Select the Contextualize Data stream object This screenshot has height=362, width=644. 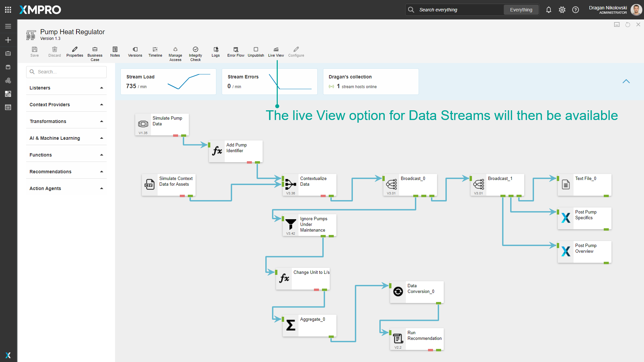pos(309,185)
